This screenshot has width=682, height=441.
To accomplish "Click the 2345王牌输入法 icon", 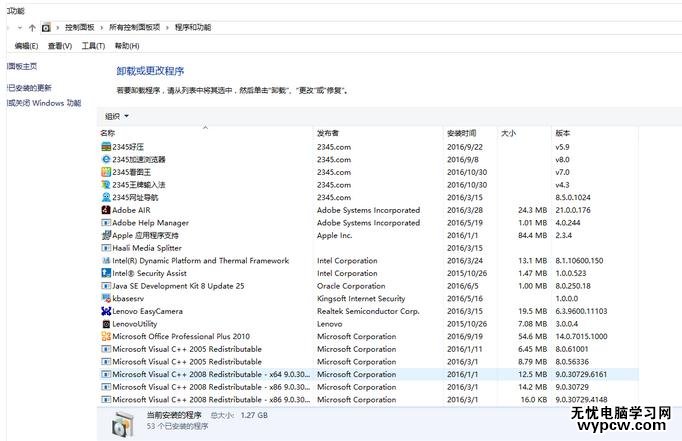I will [106, 185].
